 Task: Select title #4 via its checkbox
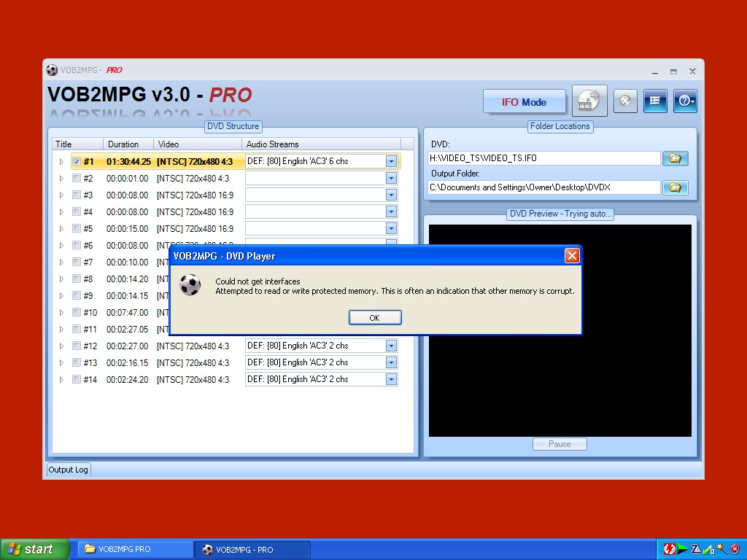[x=76, y=211]
